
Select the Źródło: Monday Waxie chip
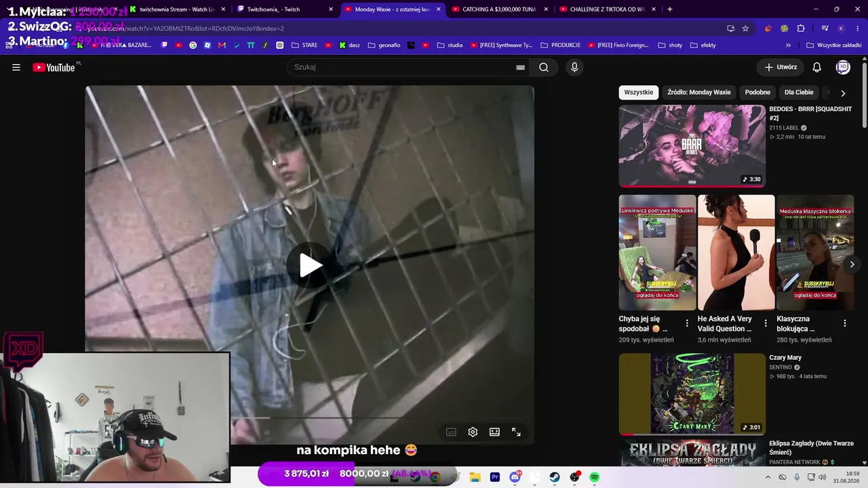click(x=699, y=92)
